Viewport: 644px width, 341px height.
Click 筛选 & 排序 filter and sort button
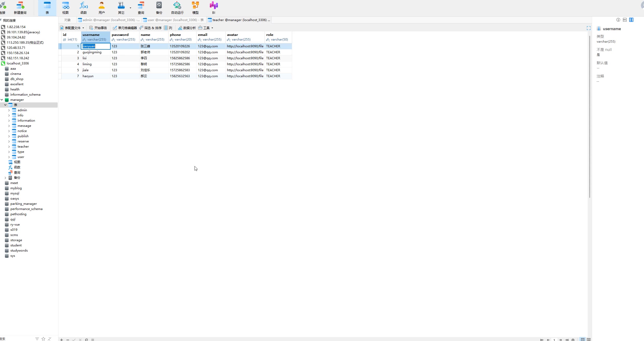150,28
